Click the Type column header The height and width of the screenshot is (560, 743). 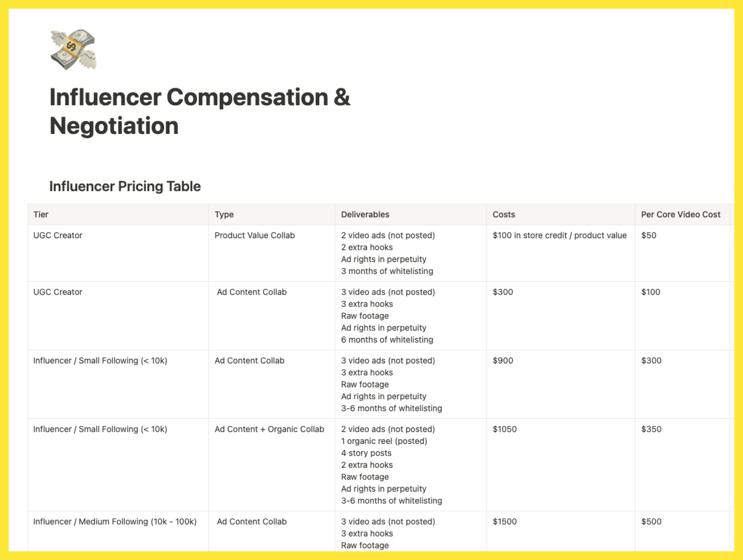271,214
